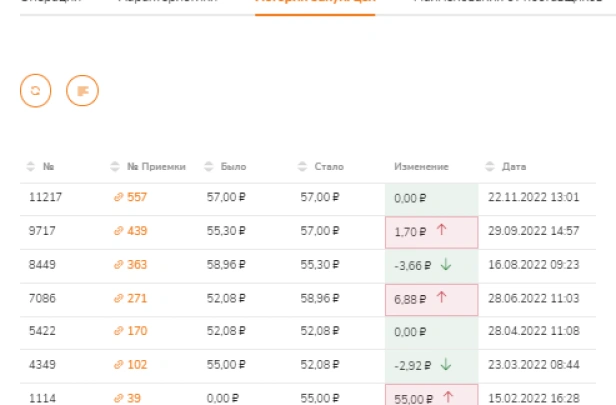616x405 pixels.
Task: Click the round orange button beside refresh
Action: coord(82,91)
